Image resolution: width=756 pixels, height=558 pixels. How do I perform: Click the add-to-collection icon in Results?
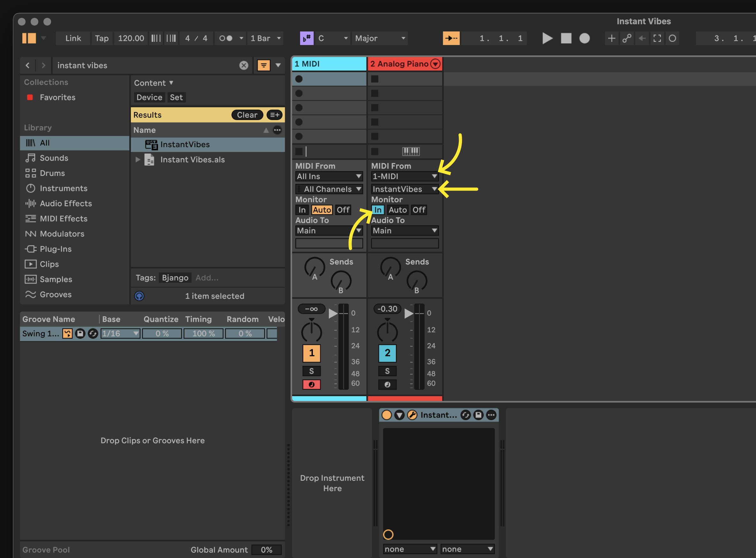point(275,115)
